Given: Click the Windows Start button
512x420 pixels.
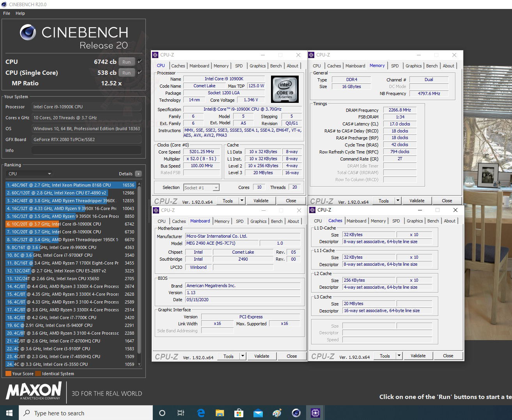Looking at the screenshot, I should (8, 413).
